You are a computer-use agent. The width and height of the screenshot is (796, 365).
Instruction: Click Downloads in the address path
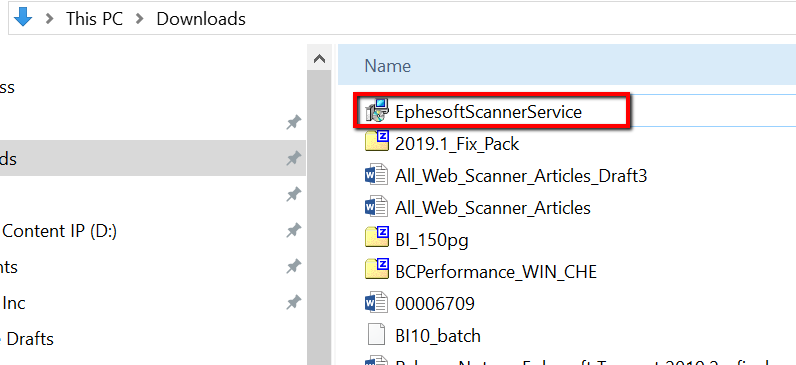(201, 19)
